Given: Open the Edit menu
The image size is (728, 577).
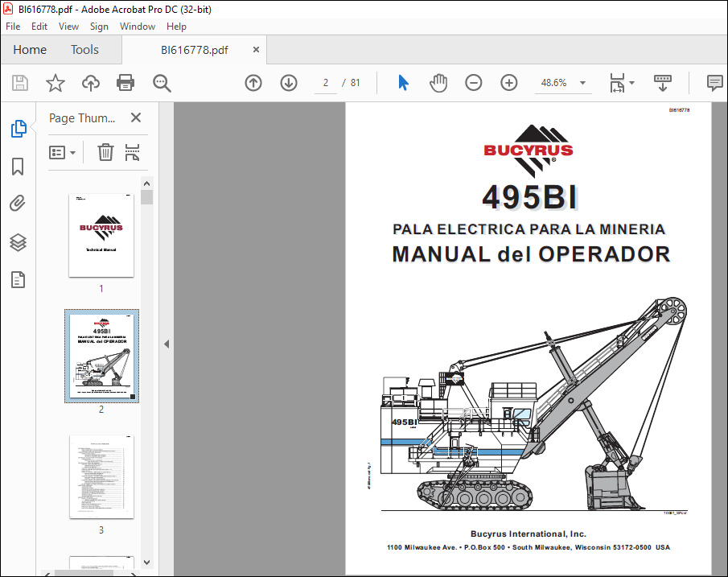Looking at the screenshot, I should (x=39, y=27).
